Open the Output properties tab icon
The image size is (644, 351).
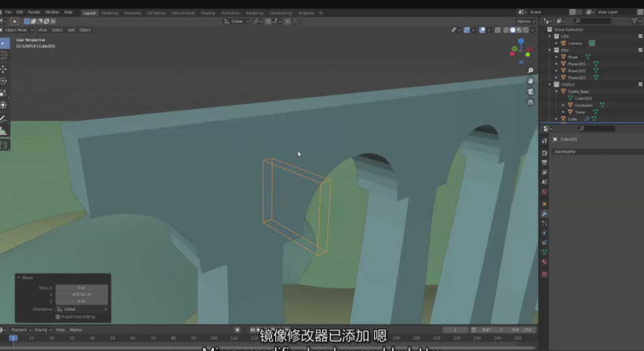(x=544, y=163)
